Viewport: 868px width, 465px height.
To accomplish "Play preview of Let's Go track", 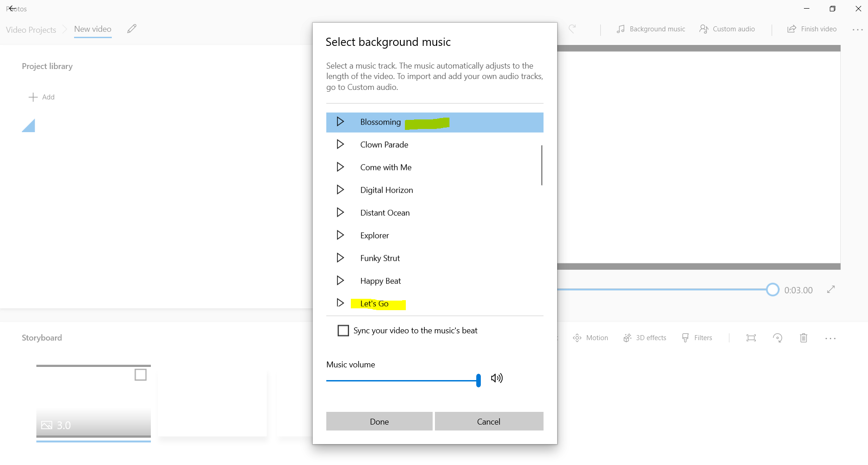I will [340, 303].
